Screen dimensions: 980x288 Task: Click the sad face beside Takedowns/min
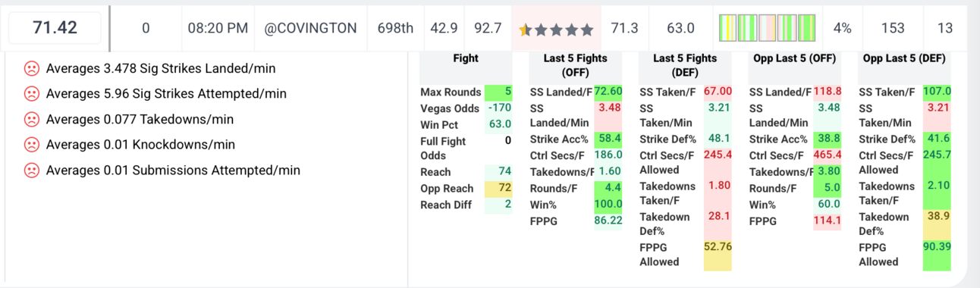pyautogui.click(x=31, y=119)
